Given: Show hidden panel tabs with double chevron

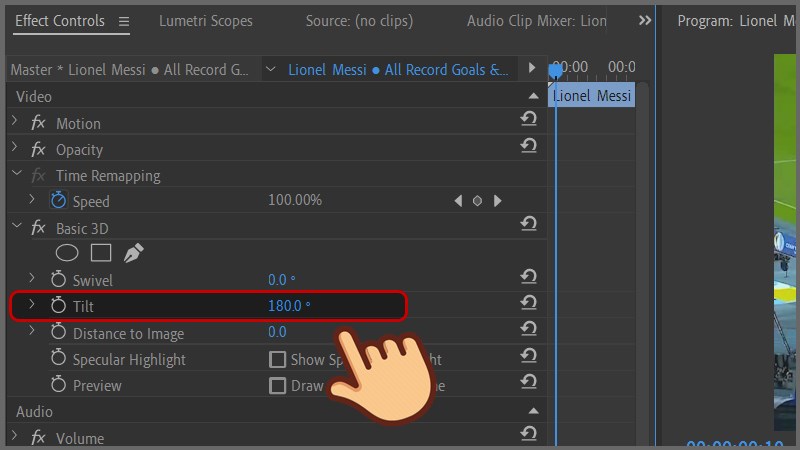Looking at the screenshot, I should 645,20.
